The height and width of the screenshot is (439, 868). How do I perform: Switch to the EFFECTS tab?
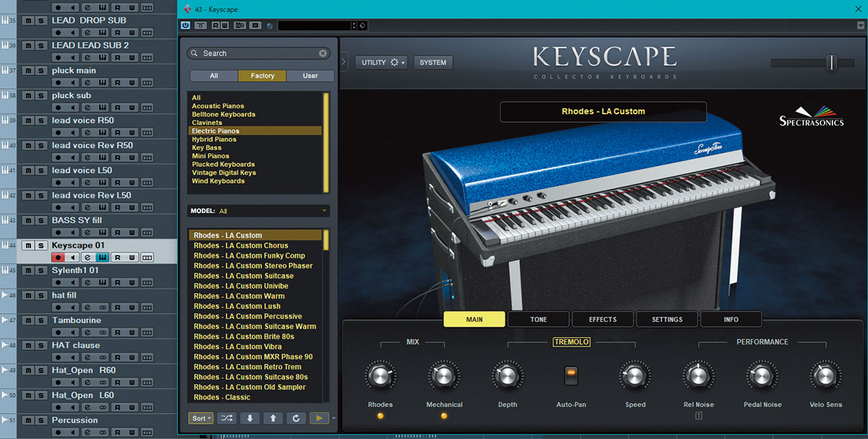pos(603,319)
